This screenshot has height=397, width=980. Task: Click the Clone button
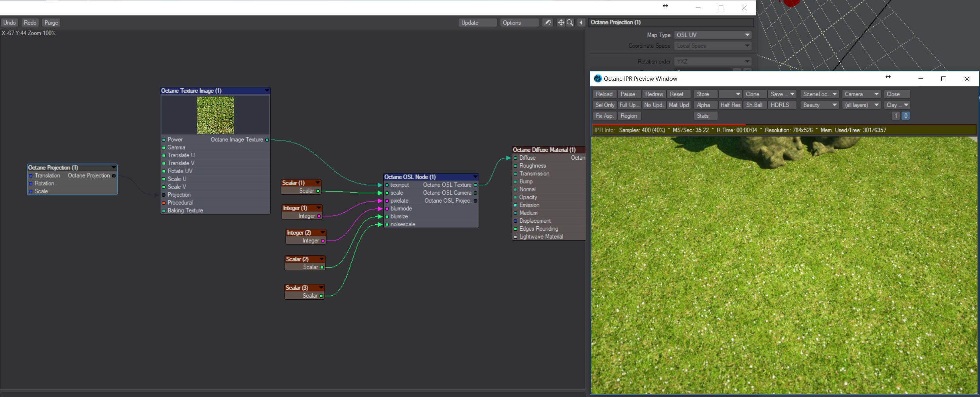pyautogui.click(x=755, y=94)
